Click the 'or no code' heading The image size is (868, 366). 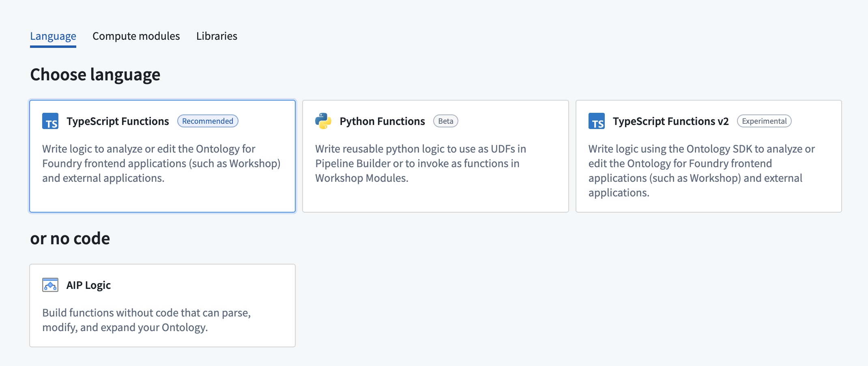[x=70, y=239]
